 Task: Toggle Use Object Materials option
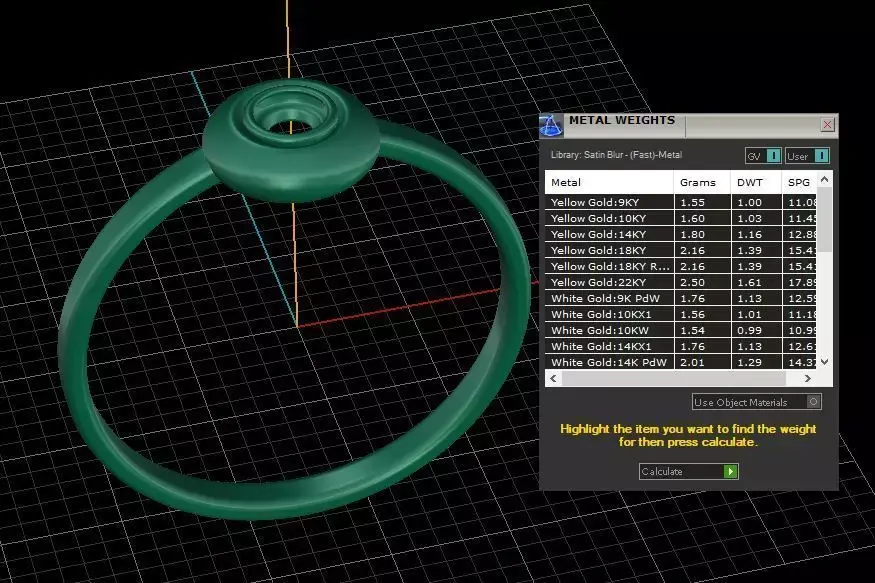click(757, 402)
